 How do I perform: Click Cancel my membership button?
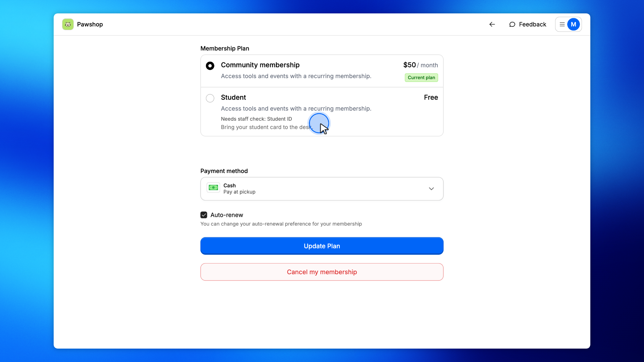(x=322, y=272)
